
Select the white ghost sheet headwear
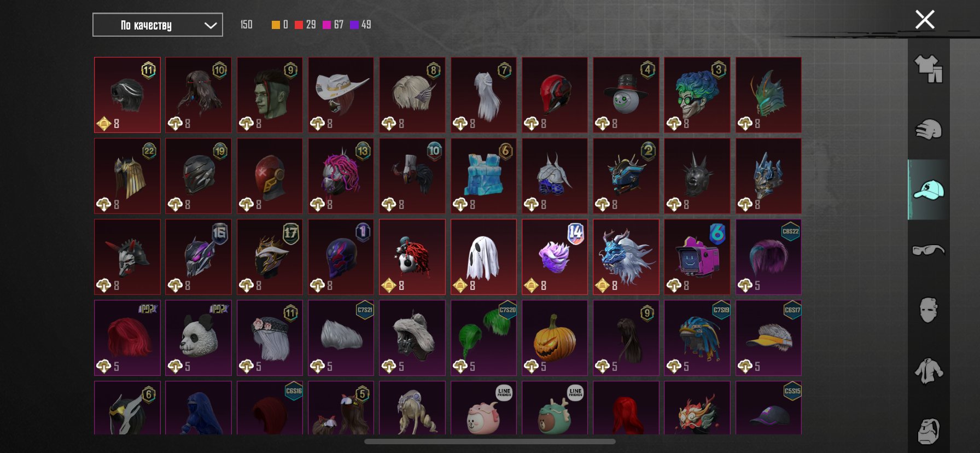[x=483, y=257]
